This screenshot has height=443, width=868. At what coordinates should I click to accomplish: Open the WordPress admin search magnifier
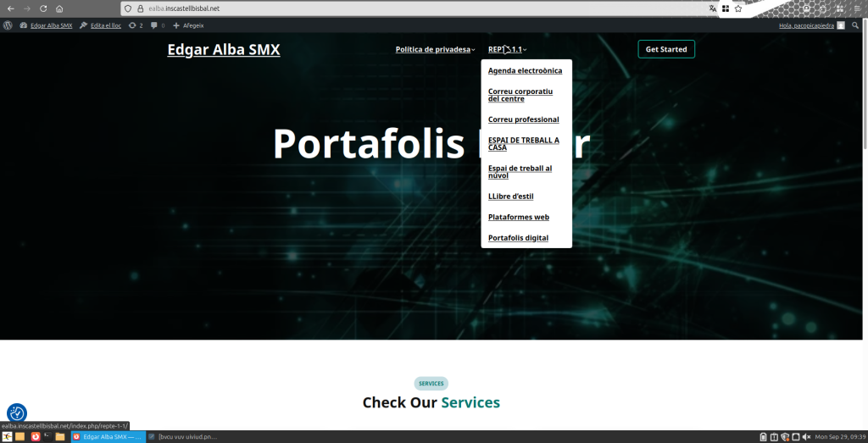(856, 25)
